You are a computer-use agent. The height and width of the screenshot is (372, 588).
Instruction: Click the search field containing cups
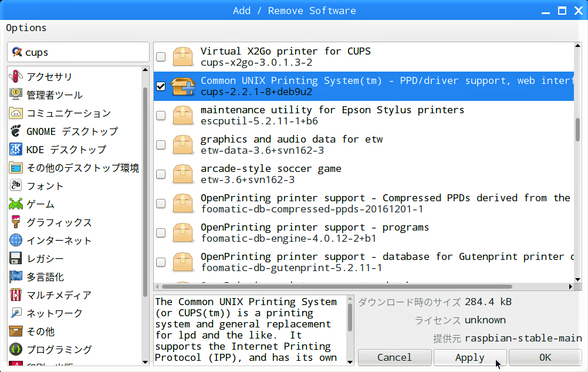click(79, 52)
